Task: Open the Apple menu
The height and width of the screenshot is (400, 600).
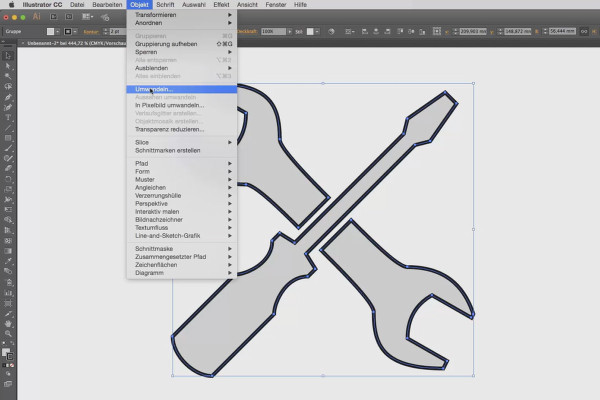Action: 11,5
